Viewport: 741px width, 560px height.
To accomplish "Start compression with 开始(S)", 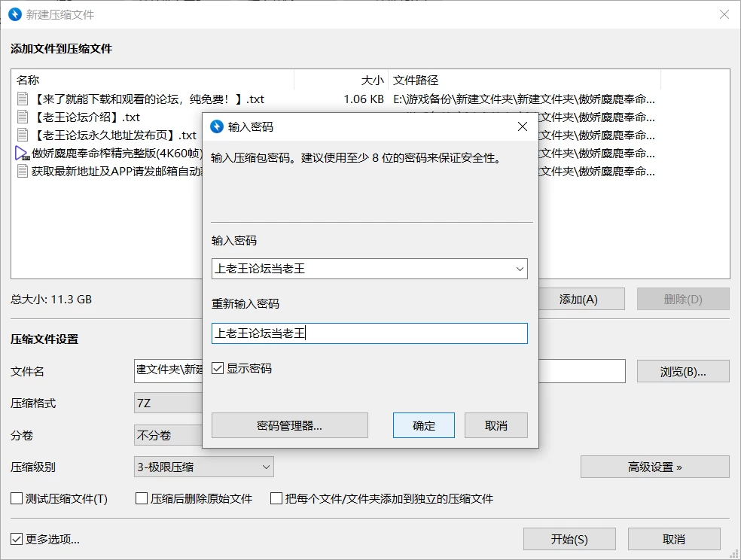I will [x=569, y=539].
